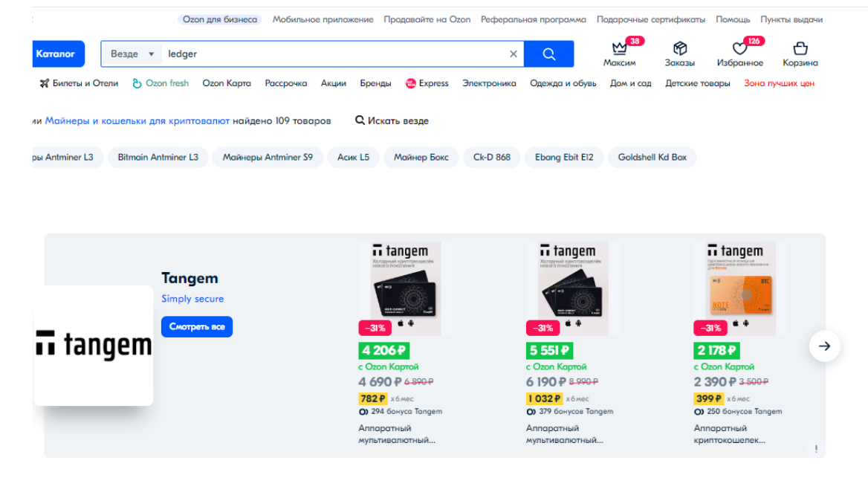Click the carousel next arrow
Viewport: 868px width, 501px height.
pos(824,346)
